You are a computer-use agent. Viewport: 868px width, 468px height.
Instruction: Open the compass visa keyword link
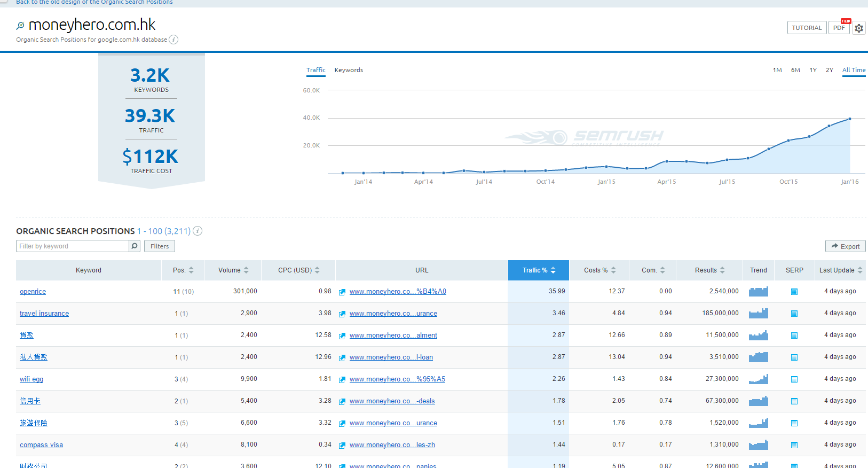point(41,445)
